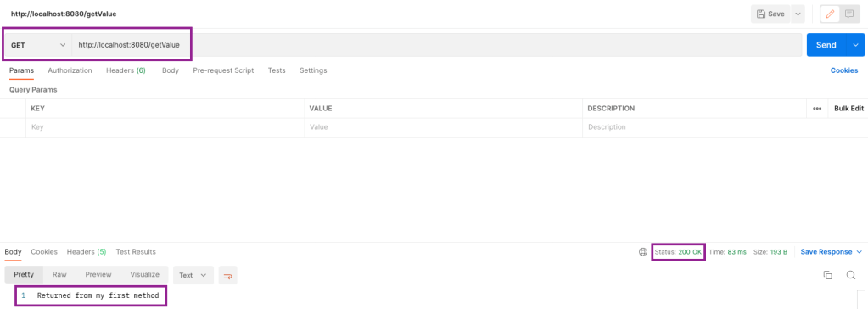Click the wrap lines icon

click(x=227, y=275)
